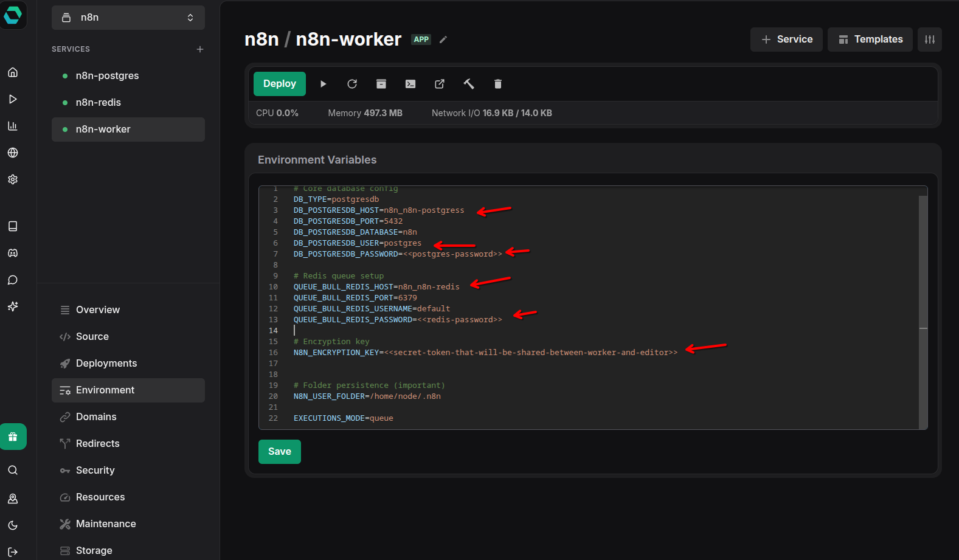
Task: Open the monitoring chart icon
Action: [x=13, y=126]
